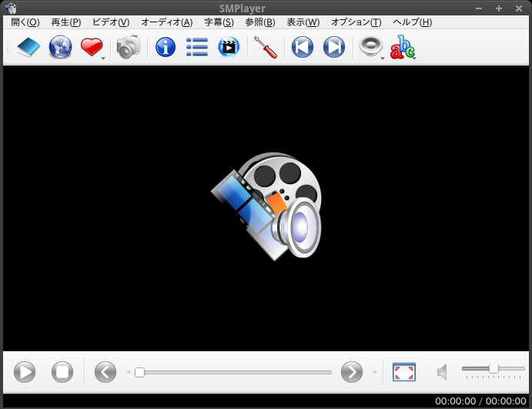Open the playlist list icon
The width and height of the screenshot is (532, 409).
click(x=197, y=47)
